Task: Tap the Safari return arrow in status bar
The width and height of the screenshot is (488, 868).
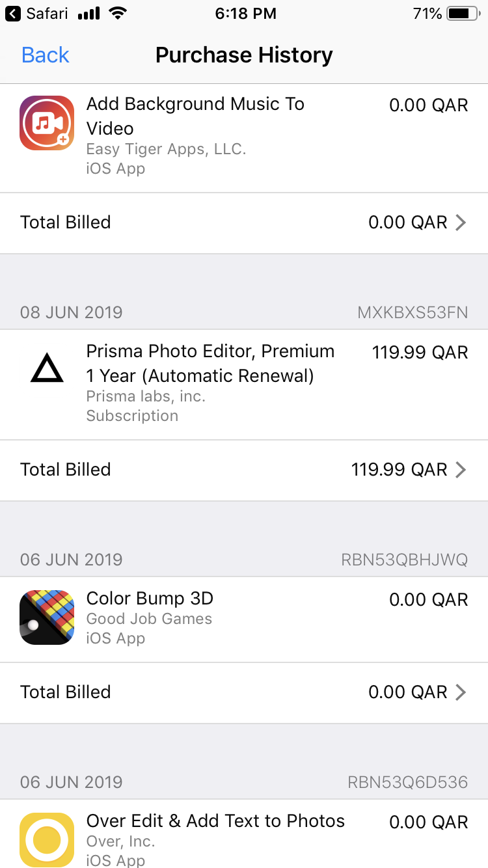Action: click(12, 14)
